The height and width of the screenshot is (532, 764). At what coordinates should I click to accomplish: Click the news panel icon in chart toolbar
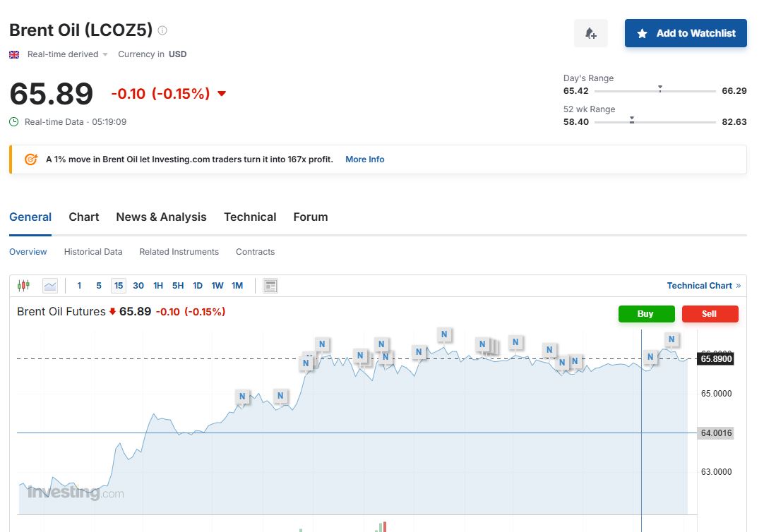pyautogui.click(x=270, y=286)
